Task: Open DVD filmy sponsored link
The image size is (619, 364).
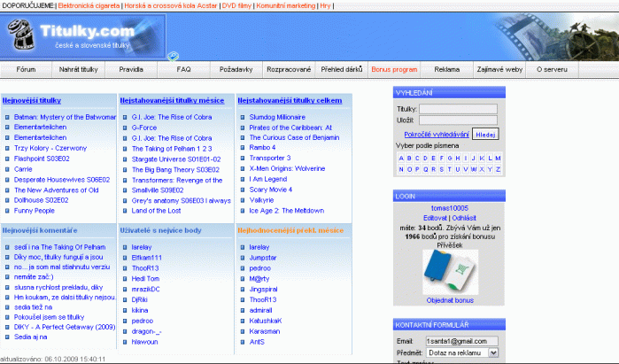Action: click(236, 6)
